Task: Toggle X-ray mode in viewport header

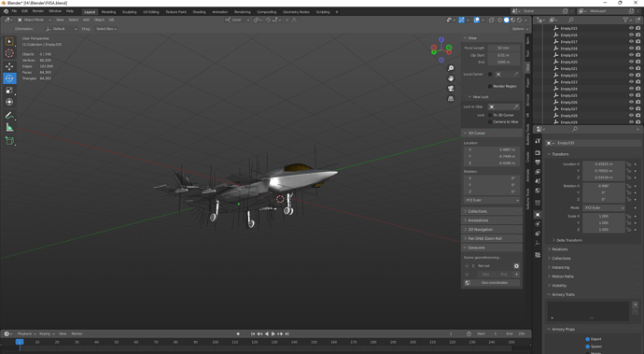Action: [x=492, y=20]
